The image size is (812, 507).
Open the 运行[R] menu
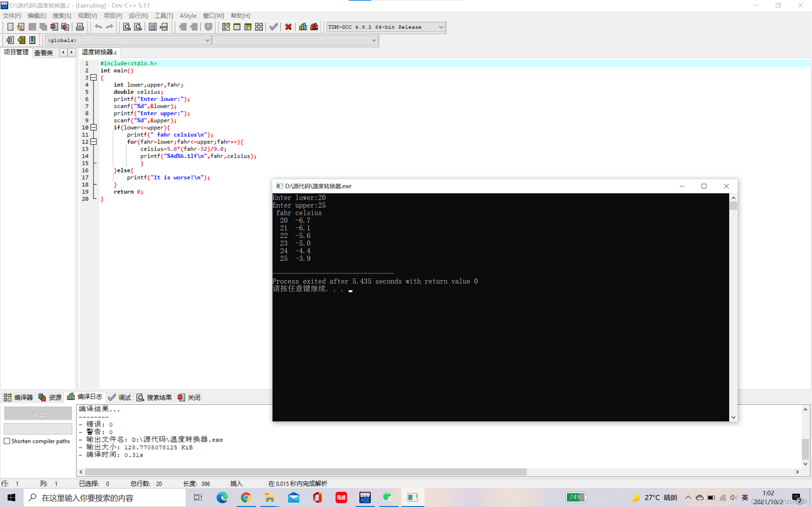[x=138, y=16]
